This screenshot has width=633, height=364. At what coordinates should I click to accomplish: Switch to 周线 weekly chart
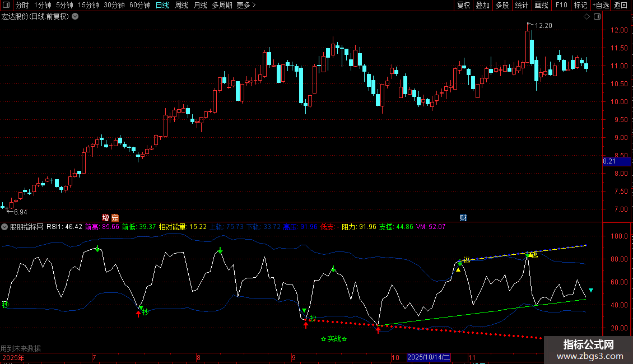(x=181, y=5)
